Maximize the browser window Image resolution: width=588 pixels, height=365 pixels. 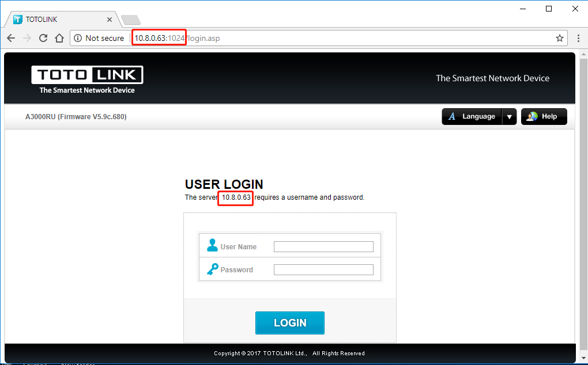(549, 9)
